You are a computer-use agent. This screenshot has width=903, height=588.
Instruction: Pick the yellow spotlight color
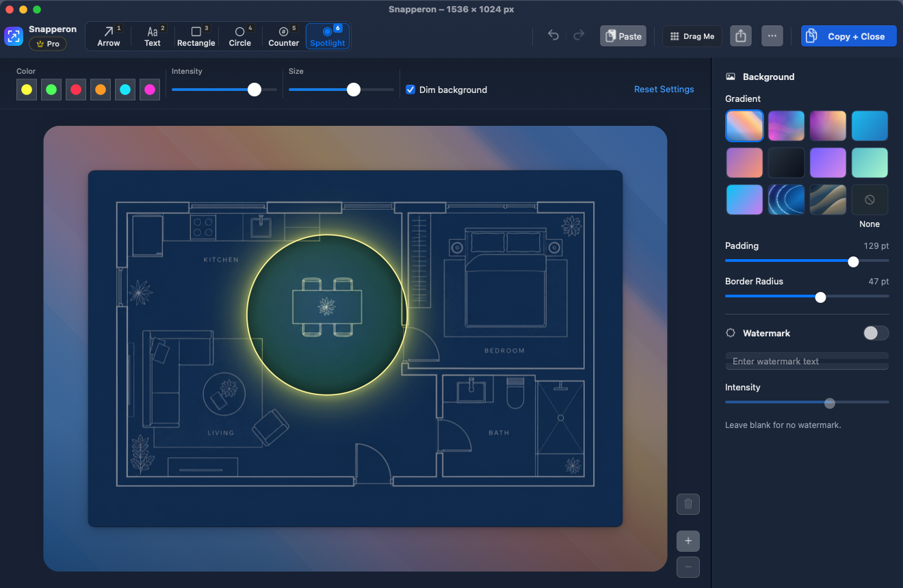[27, 90]
